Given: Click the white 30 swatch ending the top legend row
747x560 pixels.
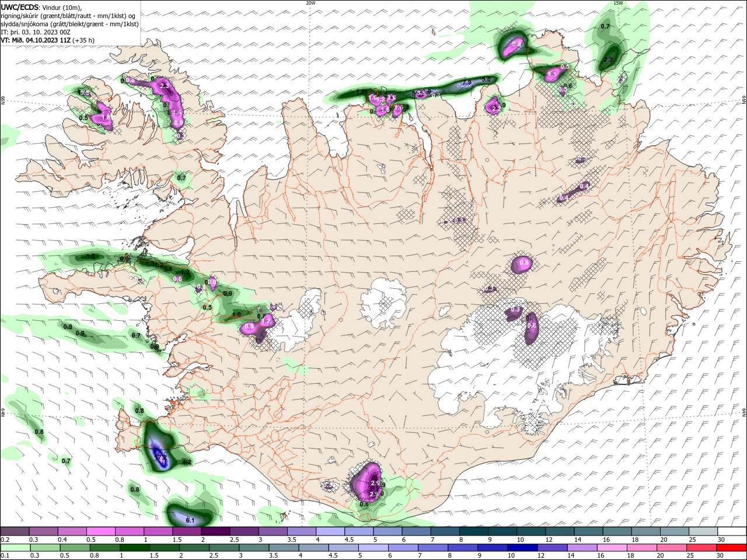Looking at the screenshot, I should (x=732, y=531).
